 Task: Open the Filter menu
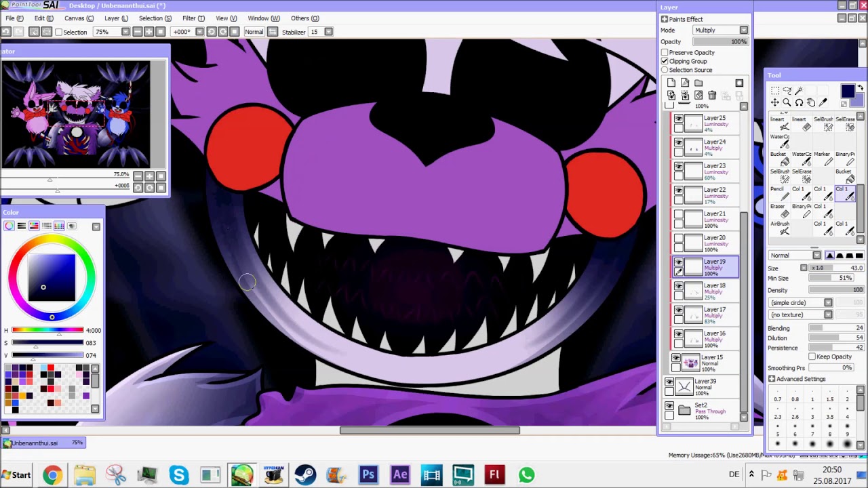(193, 18)
